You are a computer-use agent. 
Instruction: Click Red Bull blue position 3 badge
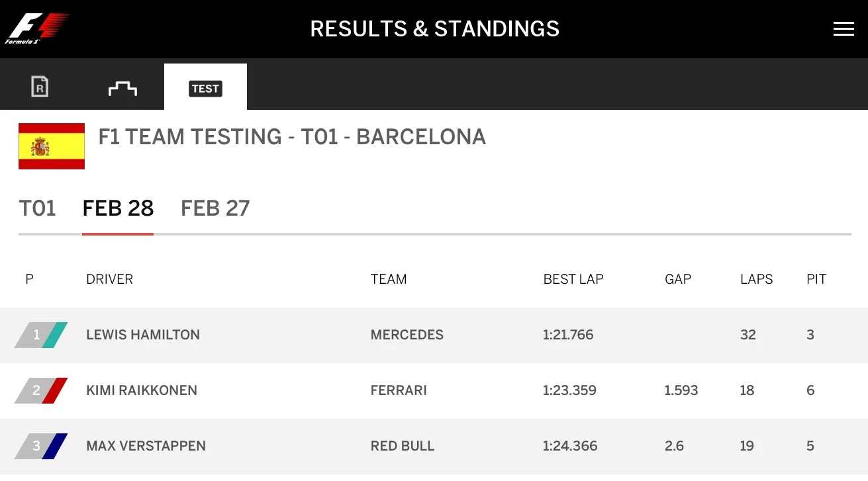pos(41,446)
